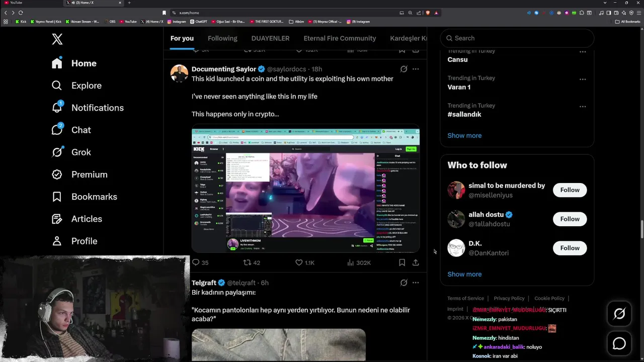Open Brave Rewards triangle icon
The image size is (644, 362).
point(436,13)
